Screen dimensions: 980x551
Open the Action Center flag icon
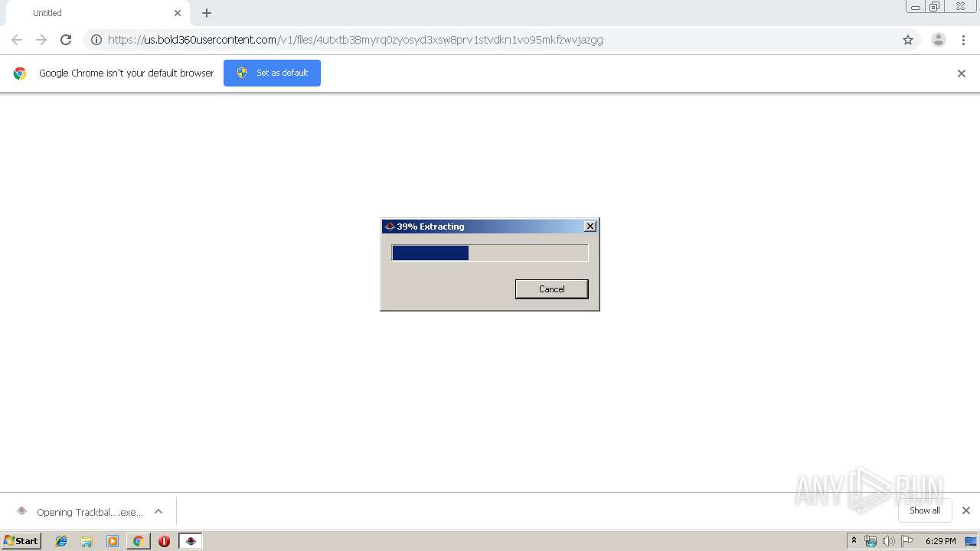click(x=907, y=541)
